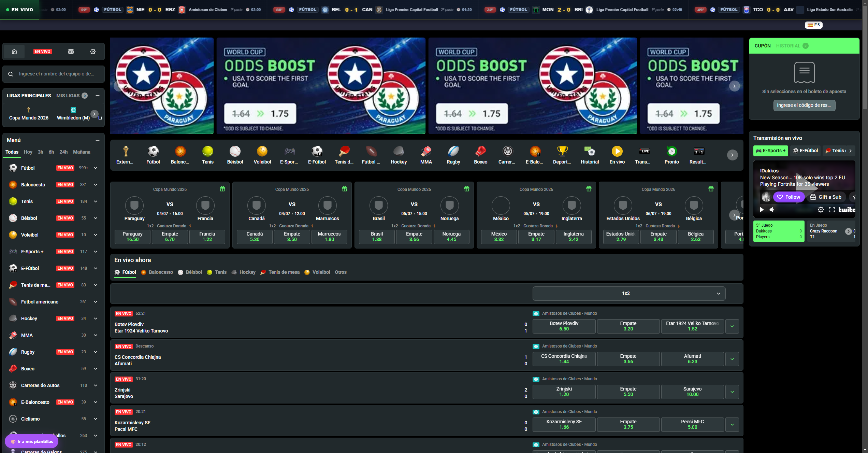Screen dimensions: 868x453
Task: Collapse the Ligas Principales panel
Action: 98,96
